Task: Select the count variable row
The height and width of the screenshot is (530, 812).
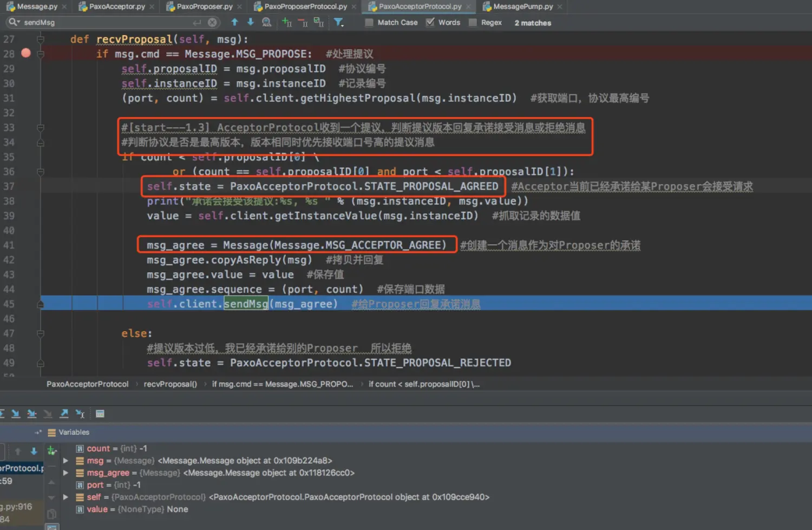Action: pyautogui.click(x=117, y=449)
